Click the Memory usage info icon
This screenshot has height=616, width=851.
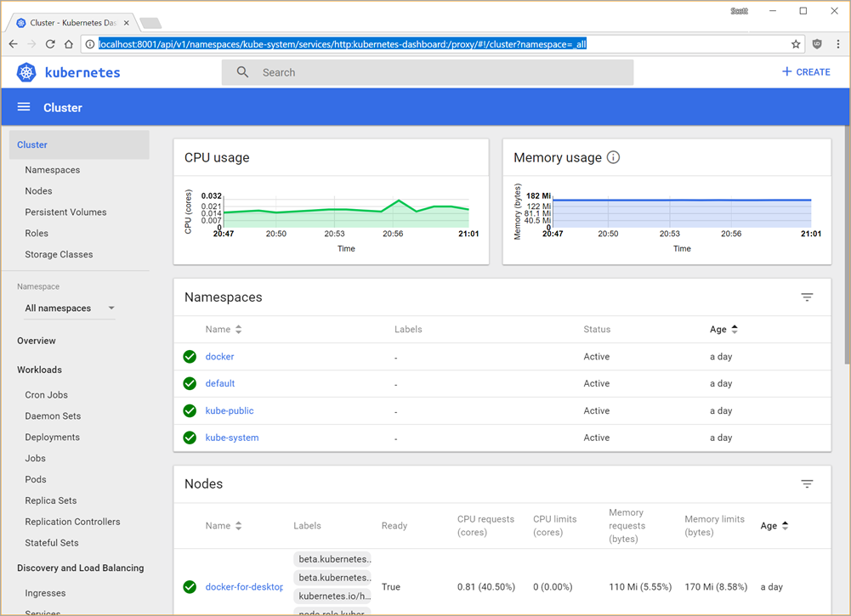pos(613,157)
